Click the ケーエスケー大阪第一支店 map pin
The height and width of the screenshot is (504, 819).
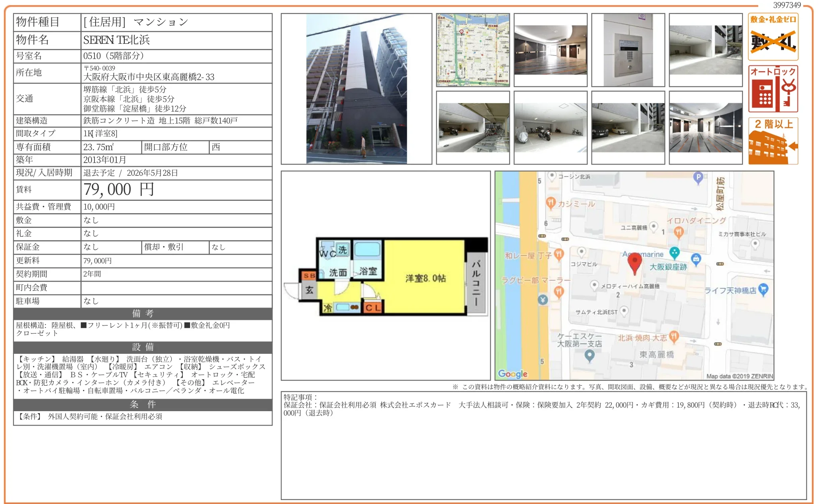(x=590, y=355)
